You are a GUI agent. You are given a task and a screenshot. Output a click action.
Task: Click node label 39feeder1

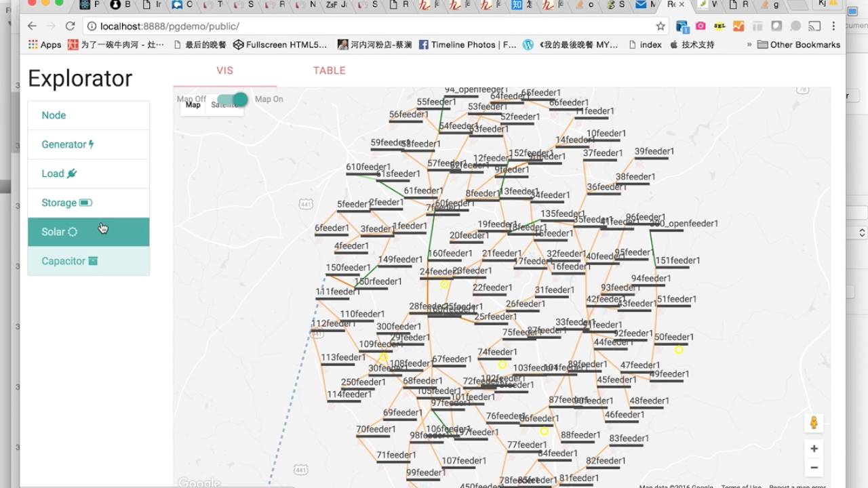pyautogui.click(x=654, y=152)
